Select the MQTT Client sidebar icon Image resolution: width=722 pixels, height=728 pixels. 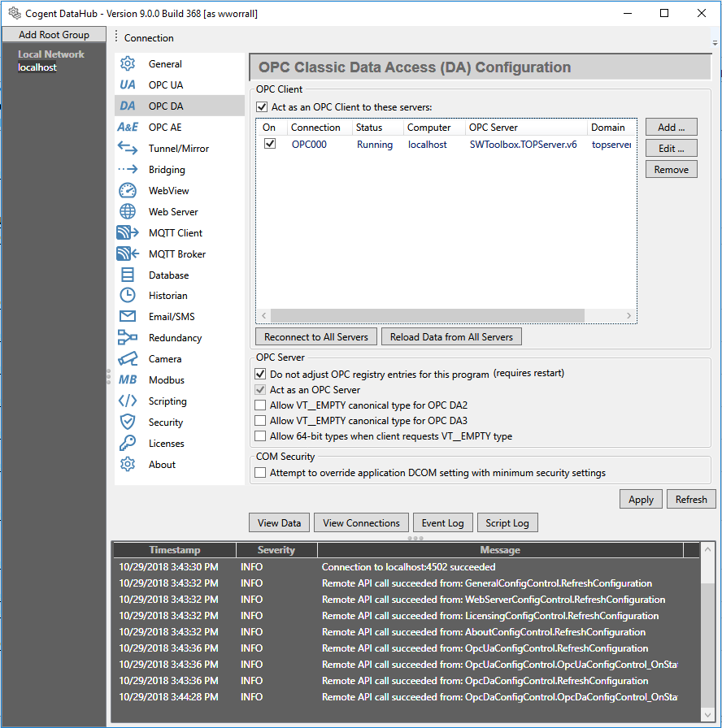(127, 232)
